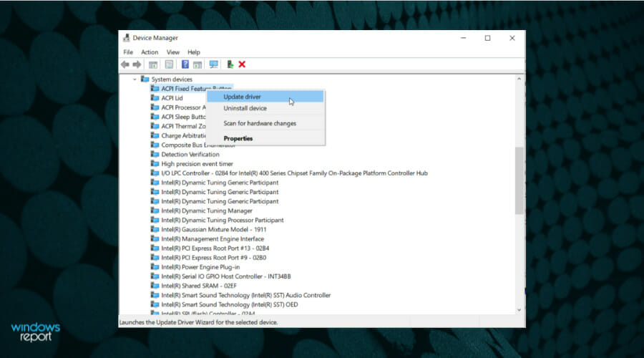Click the icon beside Intel(R) Smart Sound Technology OED
644x358 pixels.
pos(155,304)
